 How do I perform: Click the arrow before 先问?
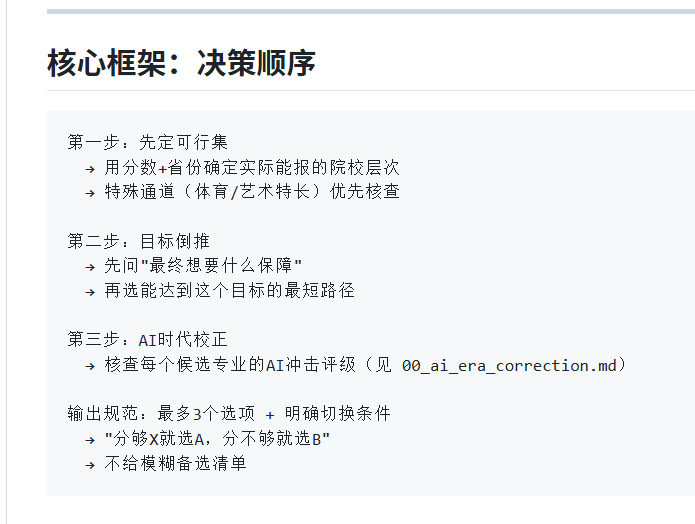91,266
